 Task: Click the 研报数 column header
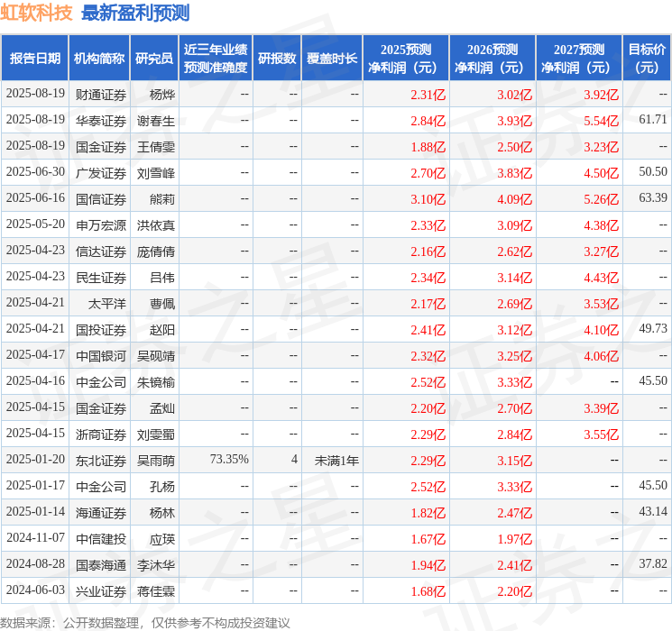click(x=277, y=59)
